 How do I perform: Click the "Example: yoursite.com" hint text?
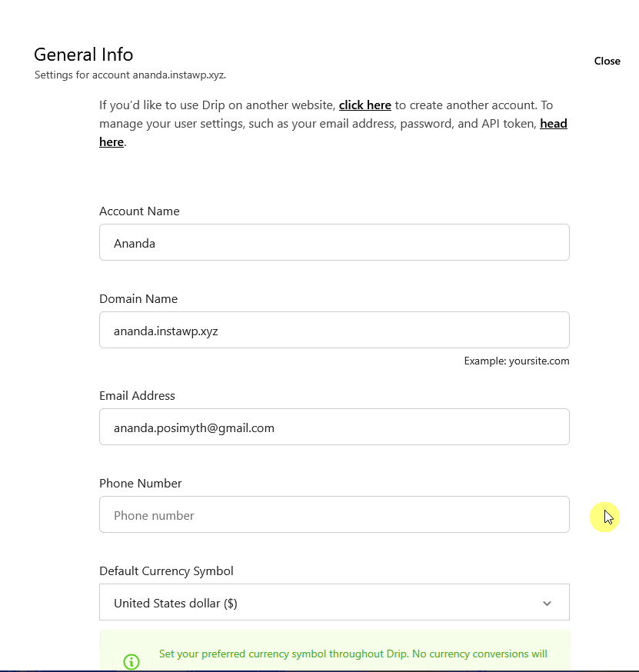tap(516, 361)
